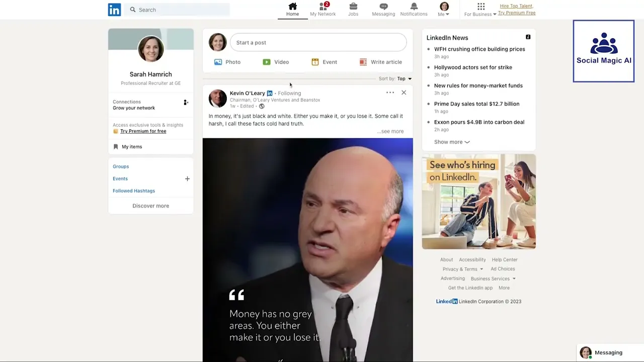Image resolution: width=644 pixels, height=362 pixels.
Task: Click the search magnifier icon
Action: point(133,10)
